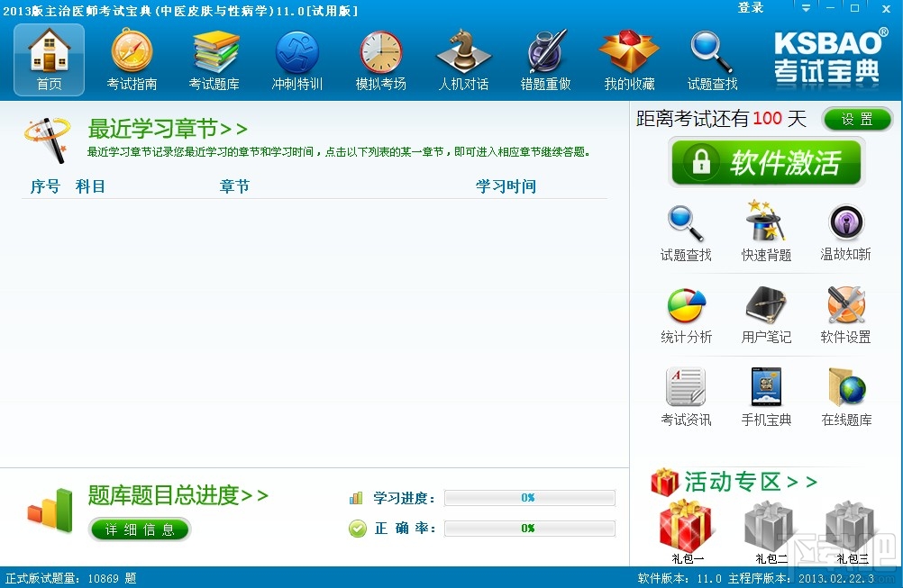Open 手机宝典 mobile icon
This screenshot has width=903, height=588.
point(766,398)
